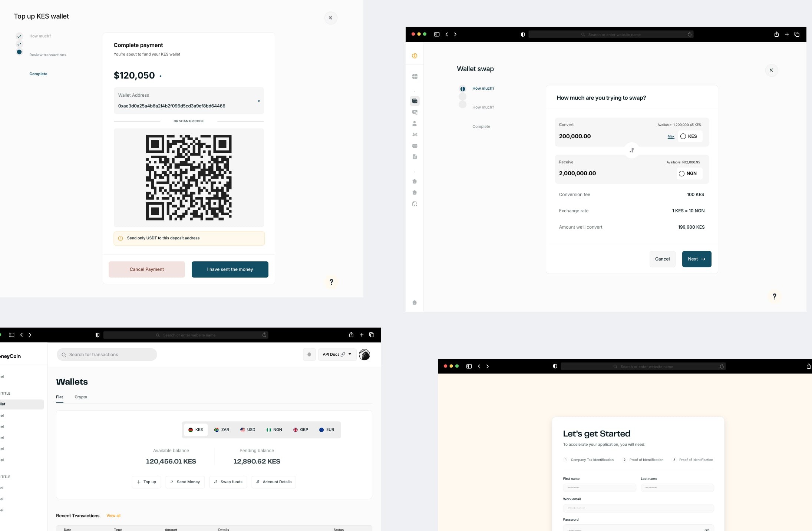Switch to Fiat tab

(x=59, y=397)
